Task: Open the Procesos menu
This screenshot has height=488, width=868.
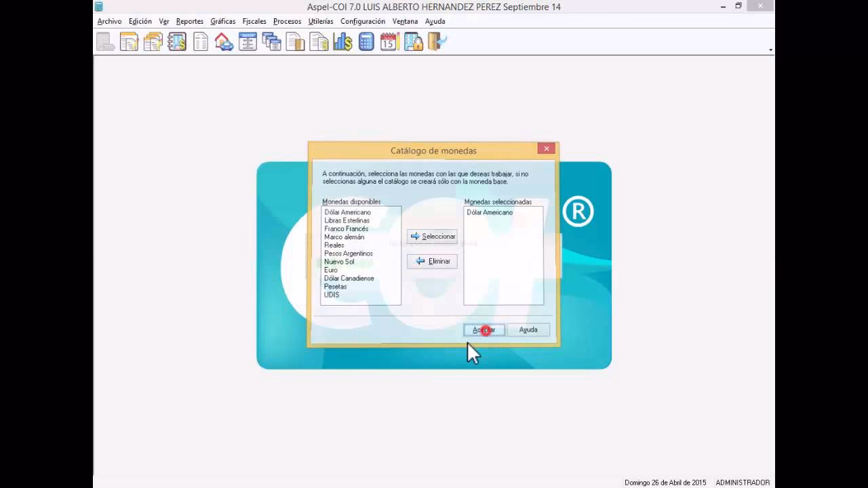Action: click(x=287, y=22)
